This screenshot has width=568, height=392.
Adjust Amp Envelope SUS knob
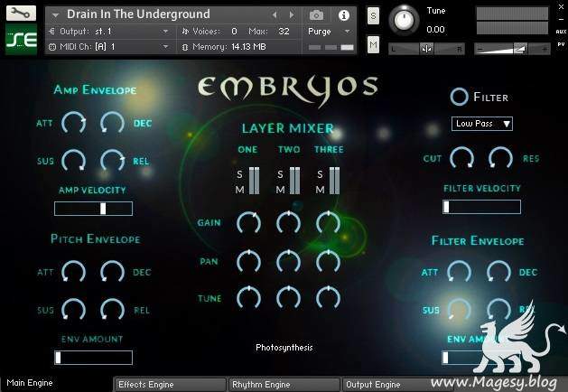click(73, 160)
